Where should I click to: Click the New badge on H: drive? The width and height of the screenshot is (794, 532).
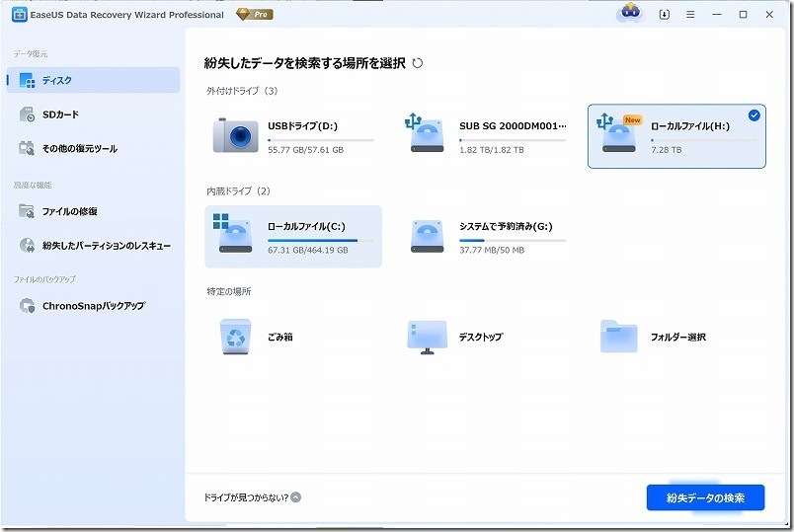tap(632, 120)
